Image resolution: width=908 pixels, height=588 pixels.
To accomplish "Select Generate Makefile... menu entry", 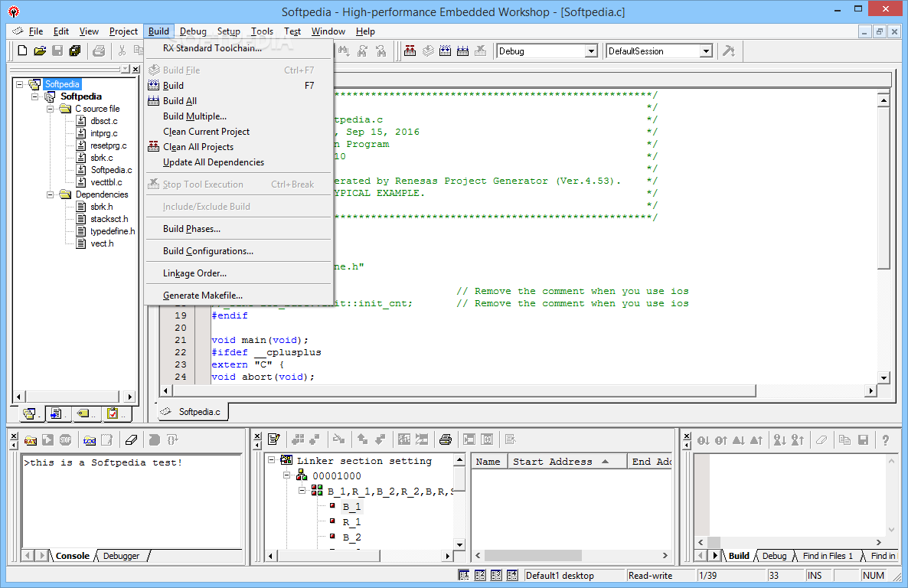I will coord(239,296).
